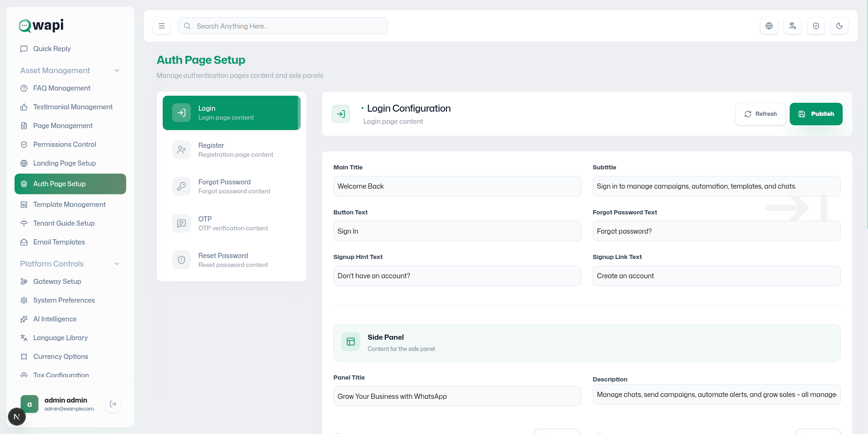Click the Gateway Setup icon in sidebar
868x434 pixels.
pos(24,282)
